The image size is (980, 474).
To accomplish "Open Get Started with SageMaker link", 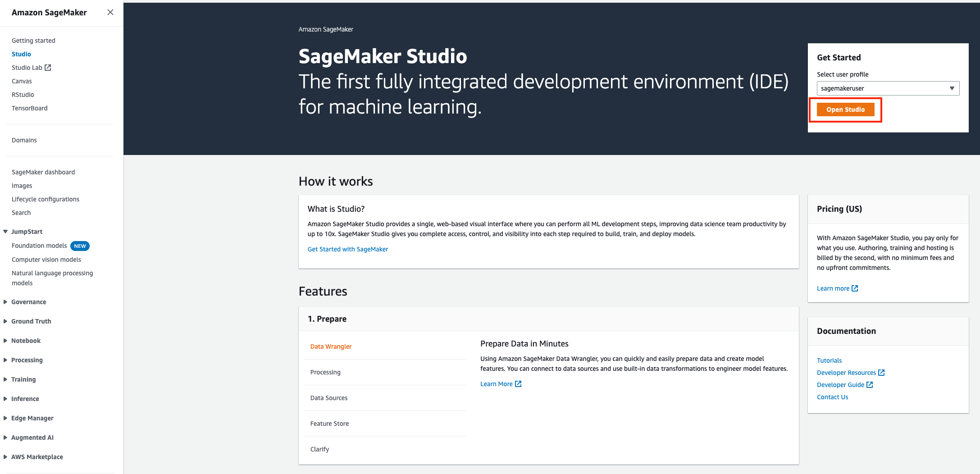I will point(347,249).
